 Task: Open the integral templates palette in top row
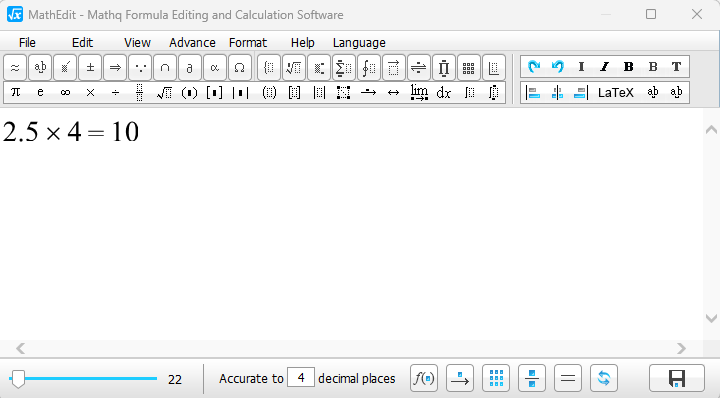(369, 68)
